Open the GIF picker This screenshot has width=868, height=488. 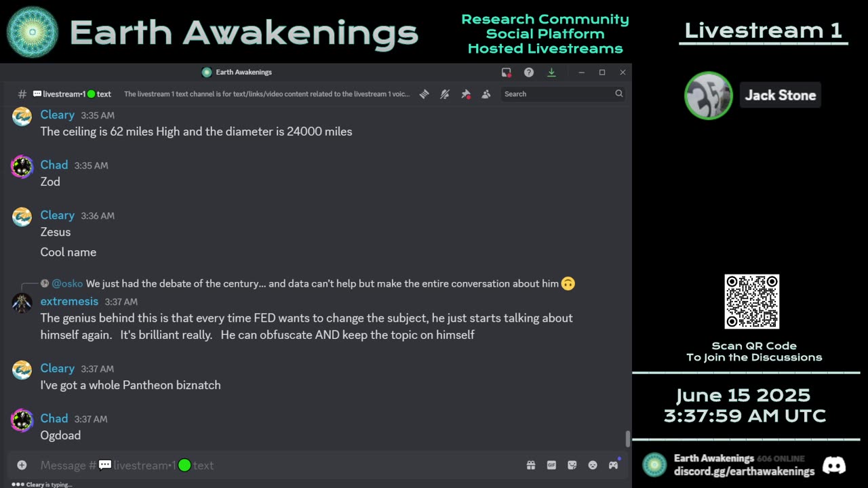(551, 465)
